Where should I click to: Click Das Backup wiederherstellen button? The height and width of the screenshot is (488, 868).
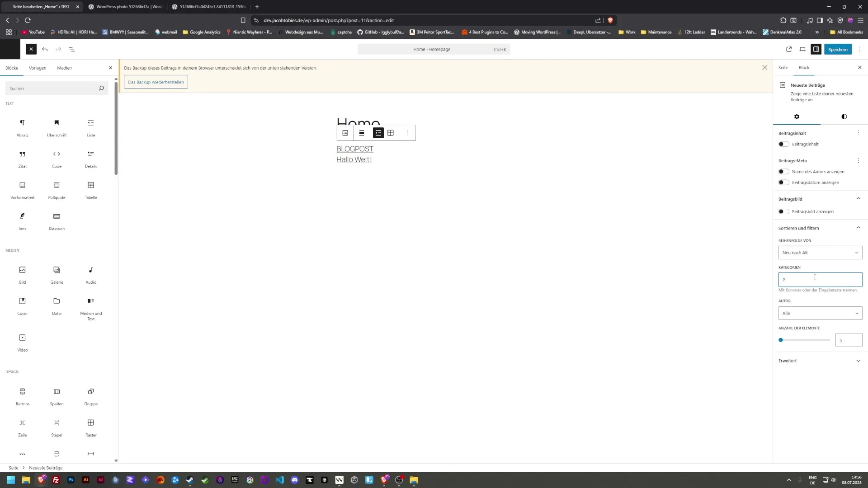[x=156, y=82]
